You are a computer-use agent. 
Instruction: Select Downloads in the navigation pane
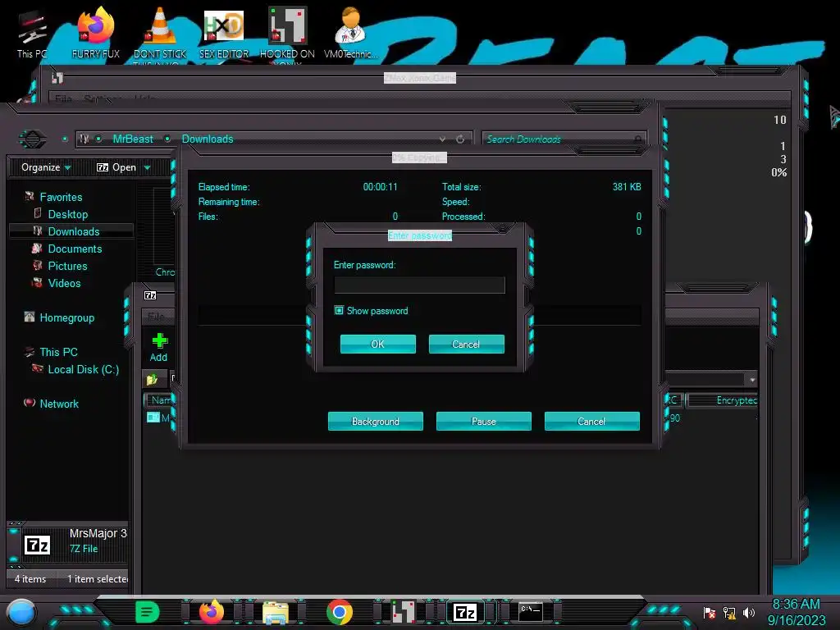coord(74,231)
